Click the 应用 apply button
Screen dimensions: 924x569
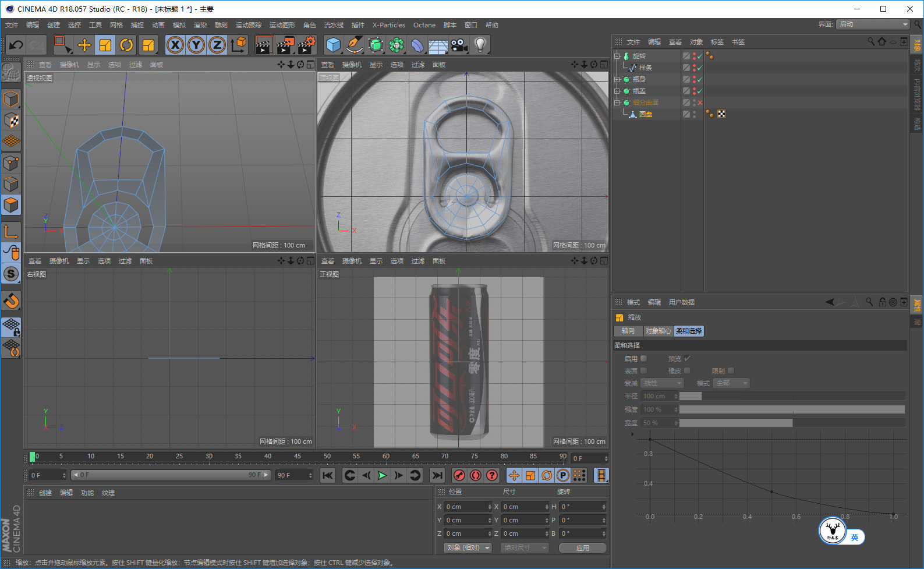(x=582, y=548)
